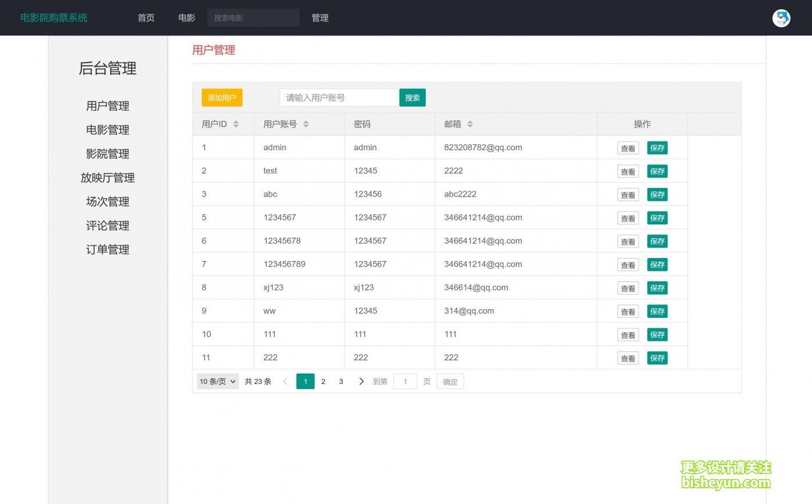812x504 pixels.
Task: Click 保存 for the xj123 user row
Action: tap(657, 288)
